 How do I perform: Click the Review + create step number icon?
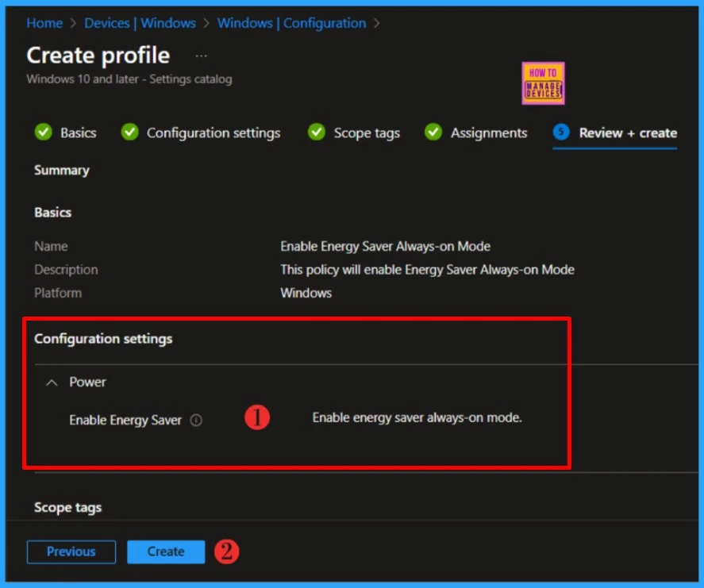pyautogui.click(x=562, y=133)
